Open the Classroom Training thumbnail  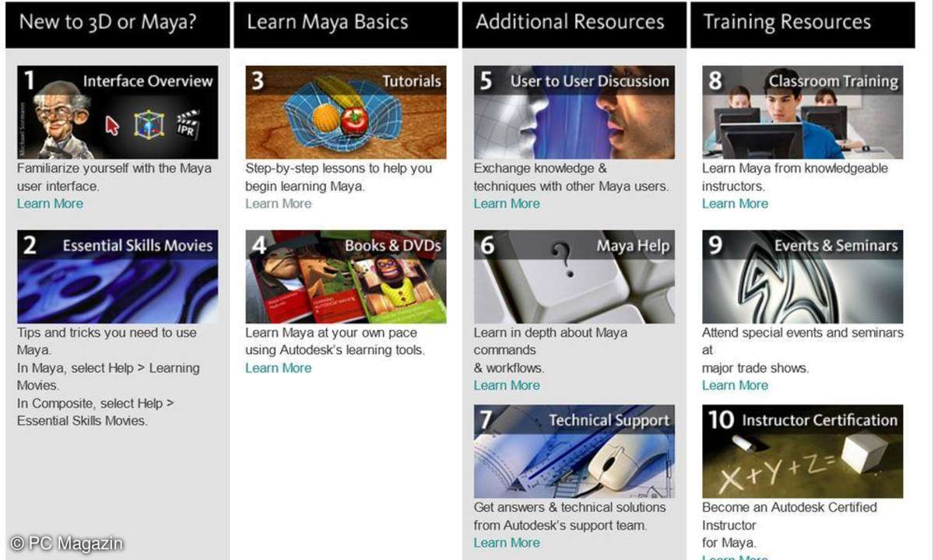(802, 112)
